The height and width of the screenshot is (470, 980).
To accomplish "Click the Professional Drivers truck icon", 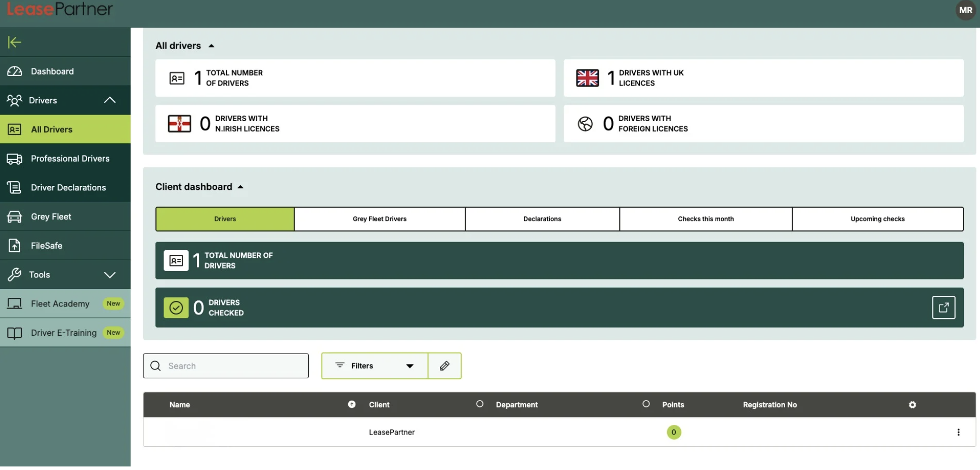I will tap(15, 159).
